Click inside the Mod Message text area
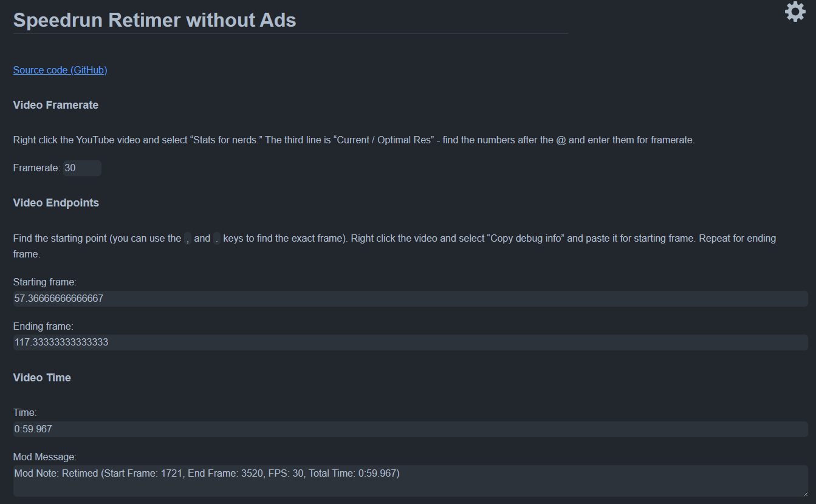816x504 pixels. point(410,481)
